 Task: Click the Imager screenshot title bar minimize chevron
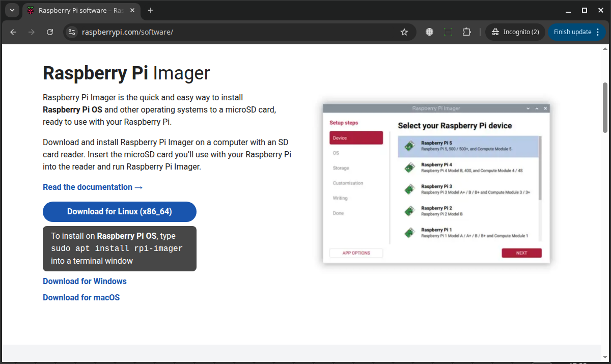coord(529,108)
